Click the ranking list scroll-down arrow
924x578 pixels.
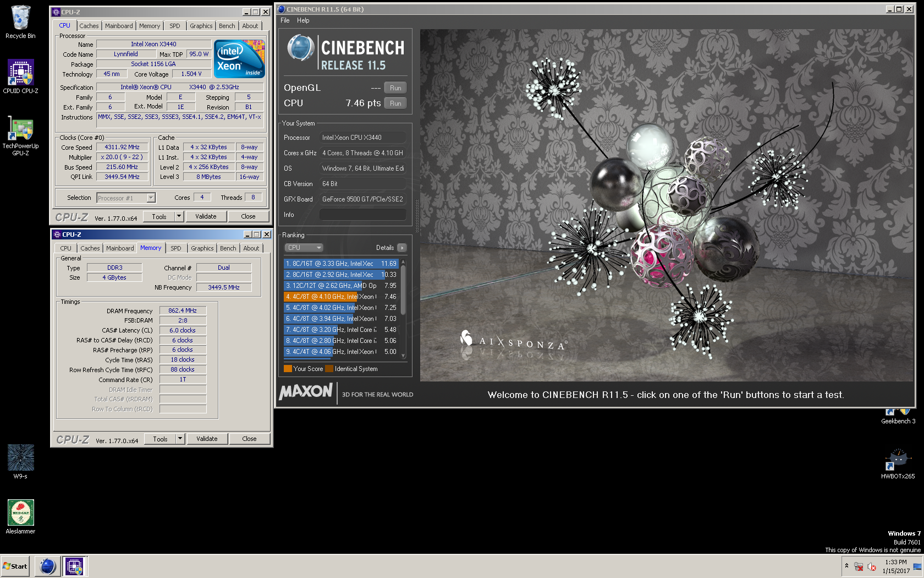click(403, 356)
